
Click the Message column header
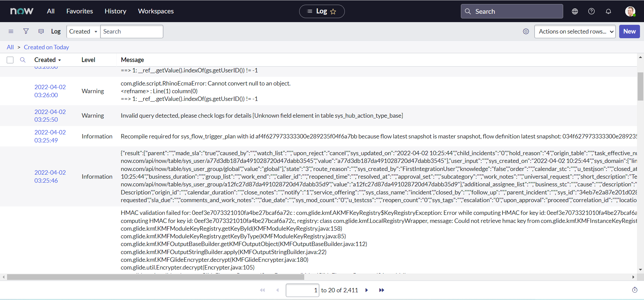point(132,60)
